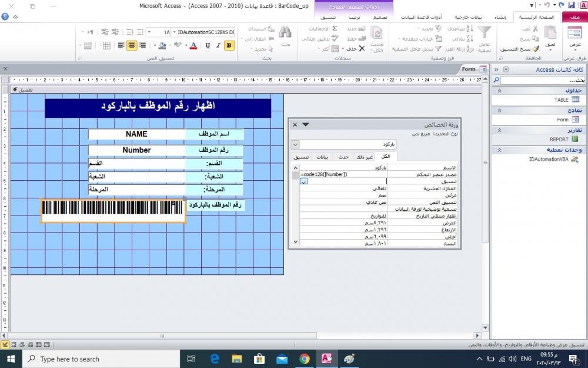Collapse the navigation pane with shutter button
The image size is (588, 368).
point(496,69)
